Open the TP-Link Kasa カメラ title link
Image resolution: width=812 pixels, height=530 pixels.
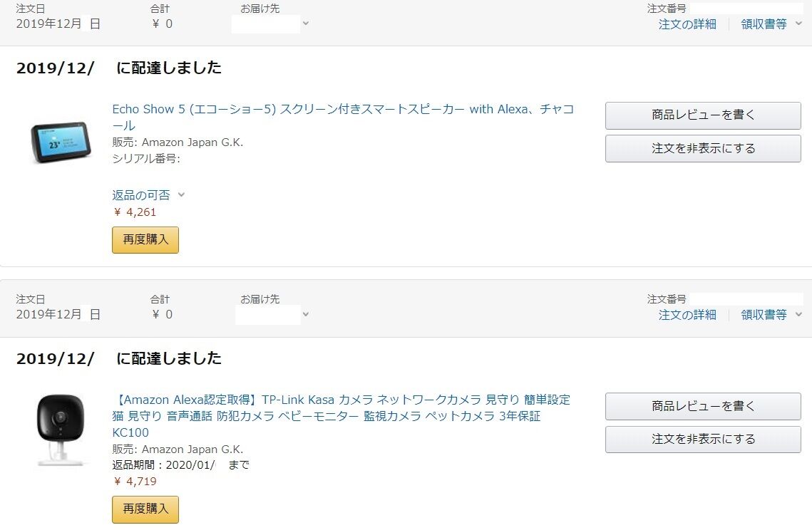click(341, 415)
